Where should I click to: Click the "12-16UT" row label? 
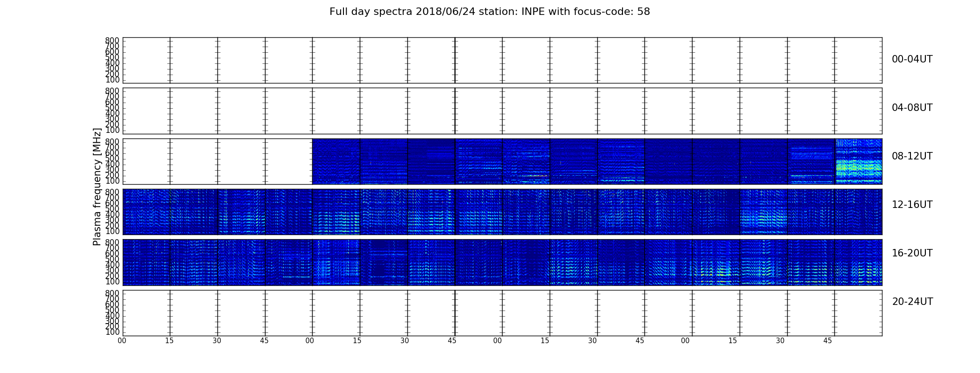click(912, 205)
